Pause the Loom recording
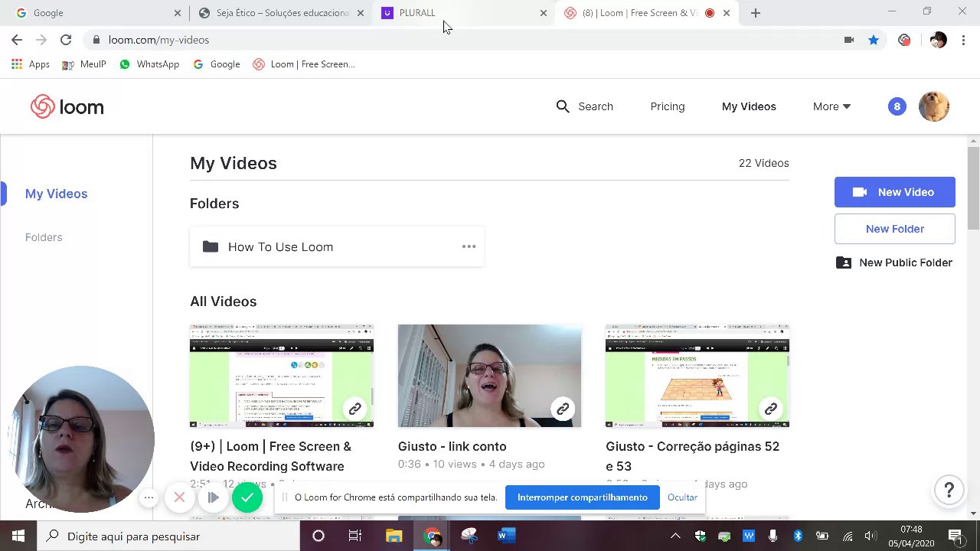This screenshot has width=980, height=551. (x=213, y=498)
